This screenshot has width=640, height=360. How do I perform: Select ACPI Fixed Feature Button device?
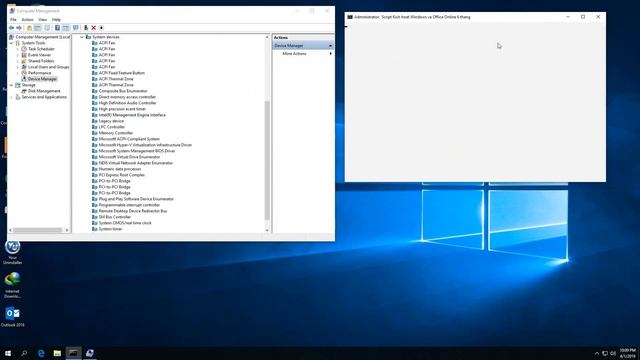(x=122, y=73)
